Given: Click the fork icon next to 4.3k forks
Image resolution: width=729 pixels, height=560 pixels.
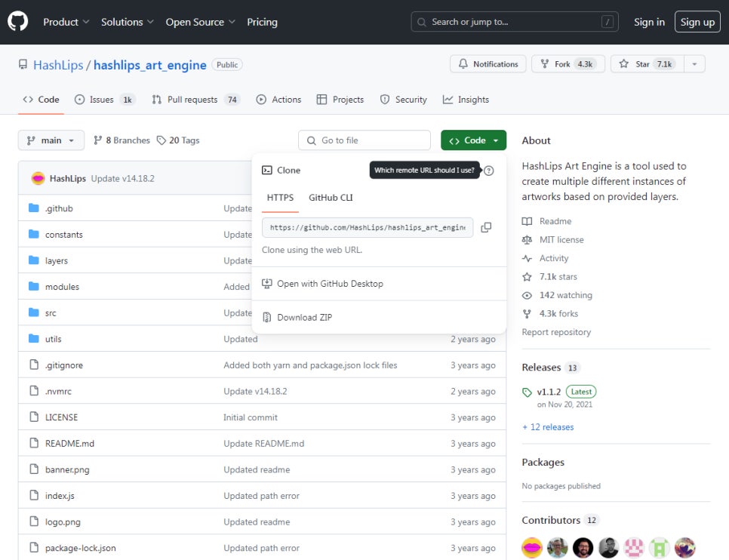Looking at the screenshot, I should [527, 314].
